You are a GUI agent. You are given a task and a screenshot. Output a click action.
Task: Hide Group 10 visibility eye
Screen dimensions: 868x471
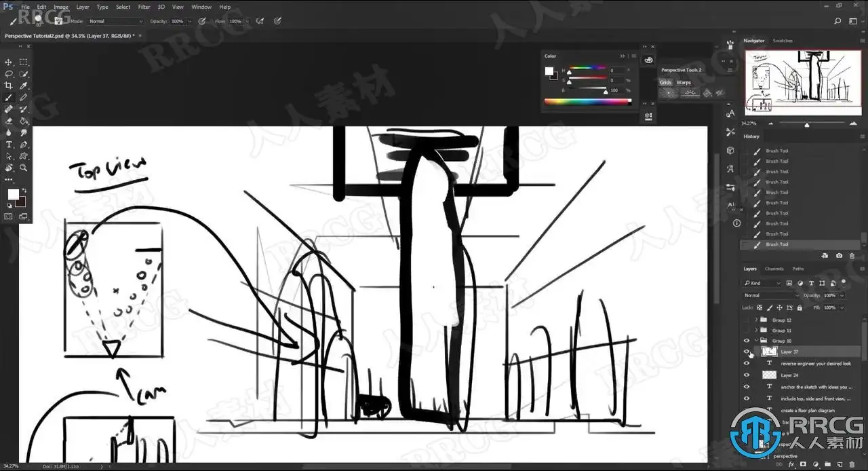[x=747, y=341]
